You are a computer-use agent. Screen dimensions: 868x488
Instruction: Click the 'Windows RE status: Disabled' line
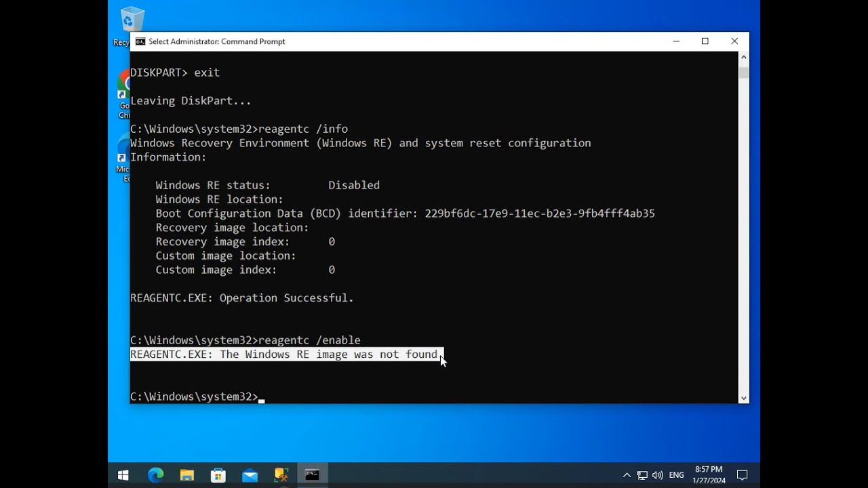[x=267, y=185]
